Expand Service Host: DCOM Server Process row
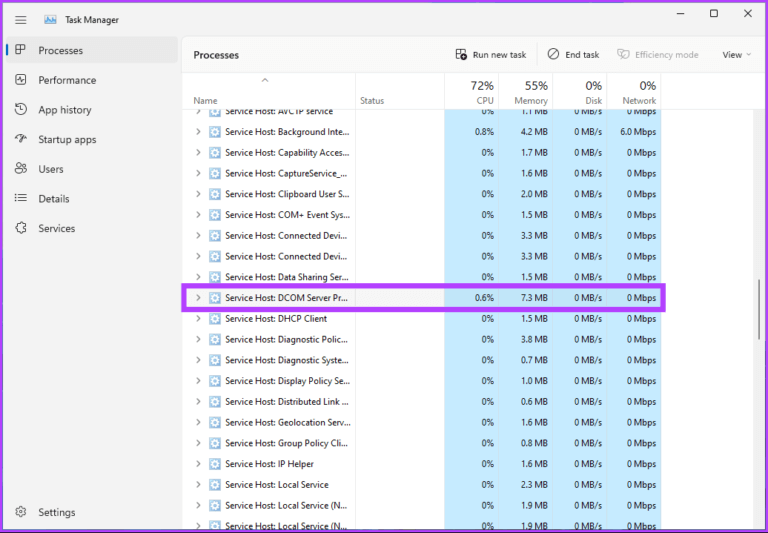Screen dimensions: 768x533 (198, 298)
